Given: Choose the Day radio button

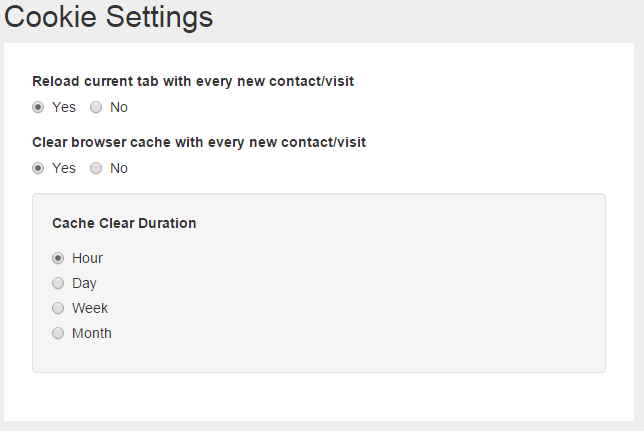Looking at the screenshot, I should coord(58,283).
